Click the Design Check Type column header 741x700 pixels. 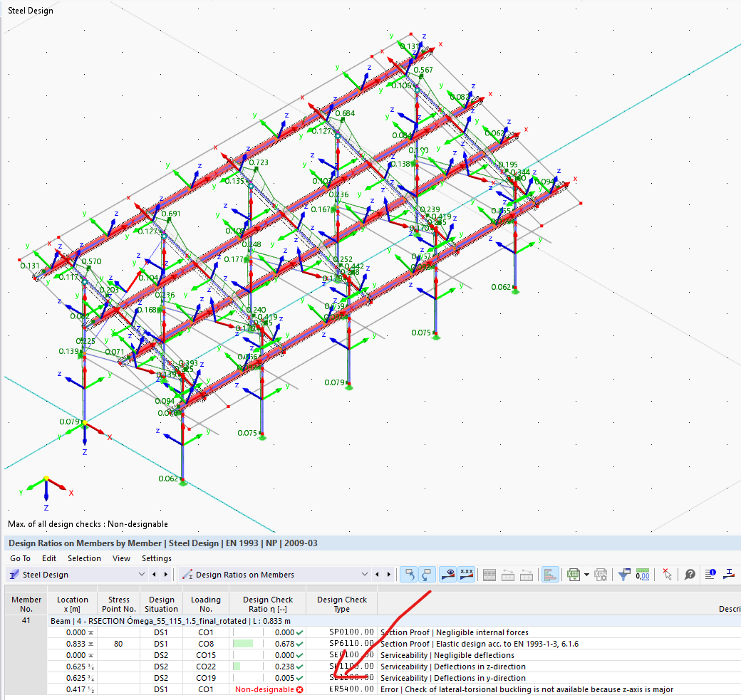(x=342, y=604)
